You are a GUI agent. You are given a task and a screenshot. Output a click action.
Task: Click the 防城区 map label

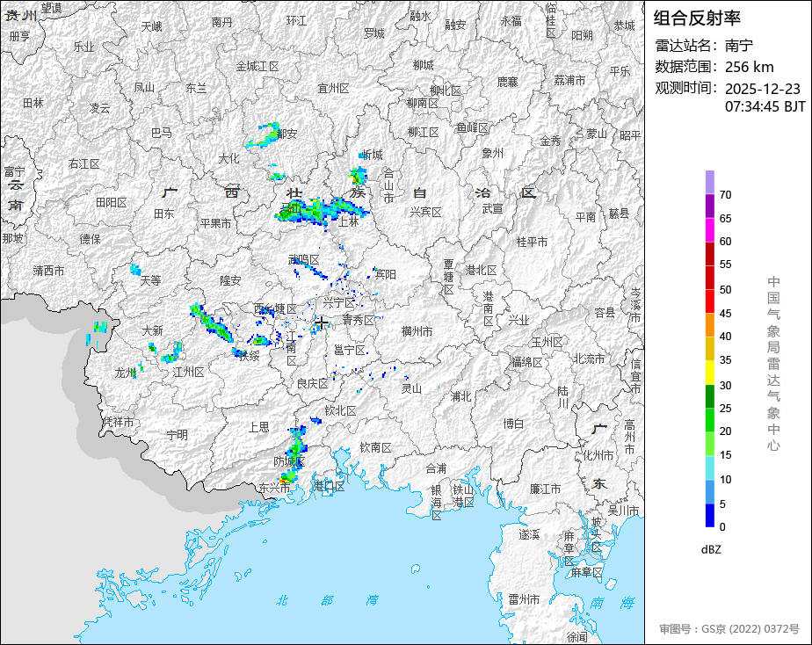(289, 460)
